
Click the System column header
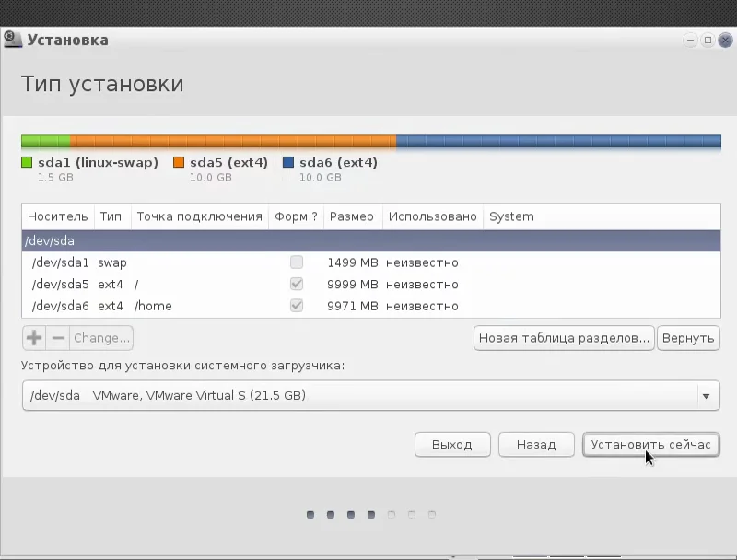click(602, 216)
